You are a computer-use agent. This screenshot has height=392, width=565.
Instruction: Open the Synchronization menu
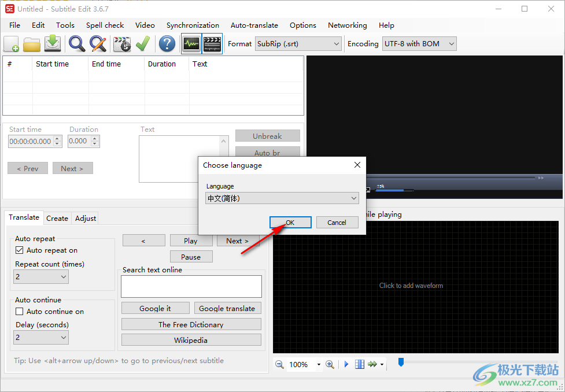tap(193, 25)
